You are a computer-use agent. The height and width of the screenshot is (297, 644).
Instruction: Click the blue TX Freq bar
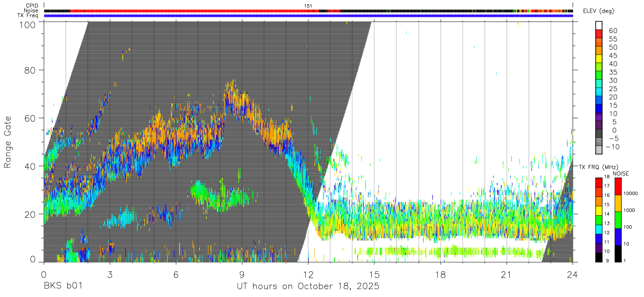(308, 16)
